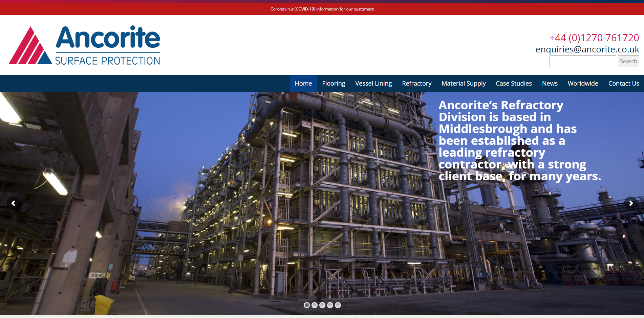The height and width of the screenshot is (318, 644).
Task: Select the first slide indicator dot
Action: tap(307, 305)
